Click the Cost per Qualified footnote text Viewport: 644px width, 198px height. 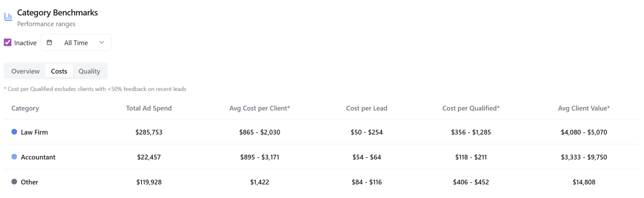pyautogui.click(x=95, y=89)
